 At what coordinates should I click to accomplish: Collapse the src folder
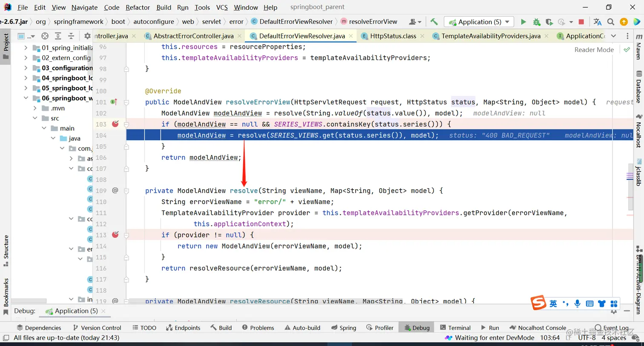point(35,118)
